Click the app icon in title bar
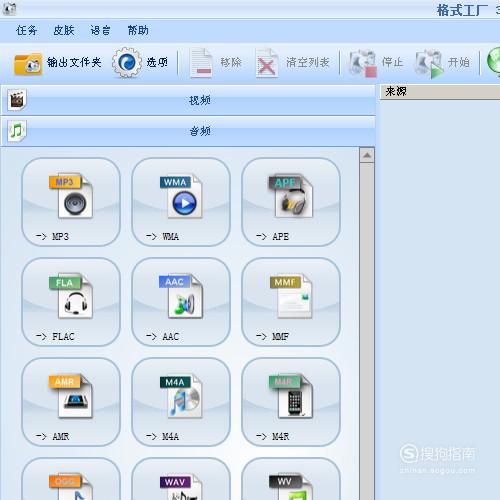The height and width of the screenshot is (500, 500). pyautogui.click(x=9, y=9)
